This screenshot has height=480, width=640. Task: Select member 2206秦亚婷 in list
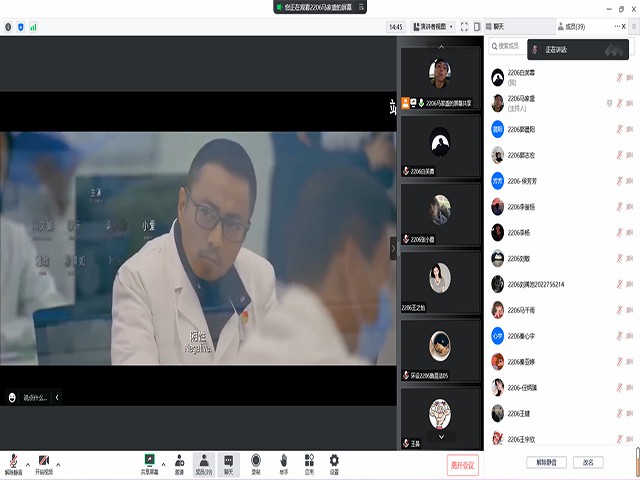562,362
